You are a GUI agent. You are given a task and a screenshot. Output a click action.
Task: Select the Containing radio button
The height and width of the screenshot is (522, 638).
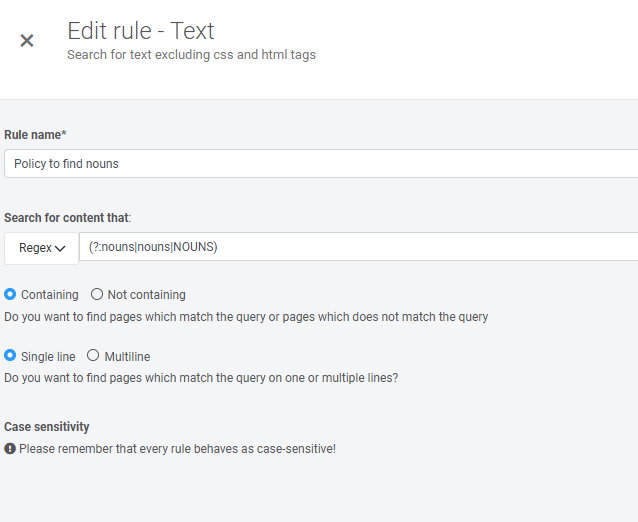(10, 295)
